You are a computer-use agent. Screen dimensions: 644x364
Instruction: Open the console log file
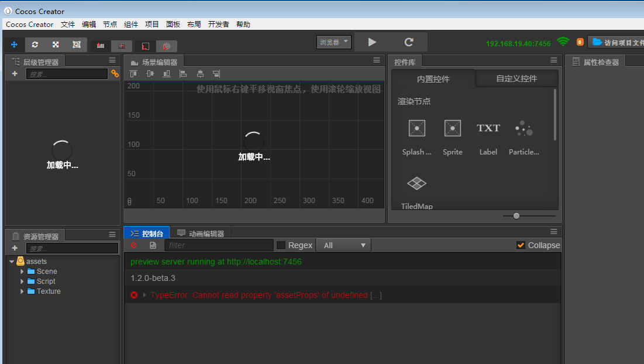[153, 245]
